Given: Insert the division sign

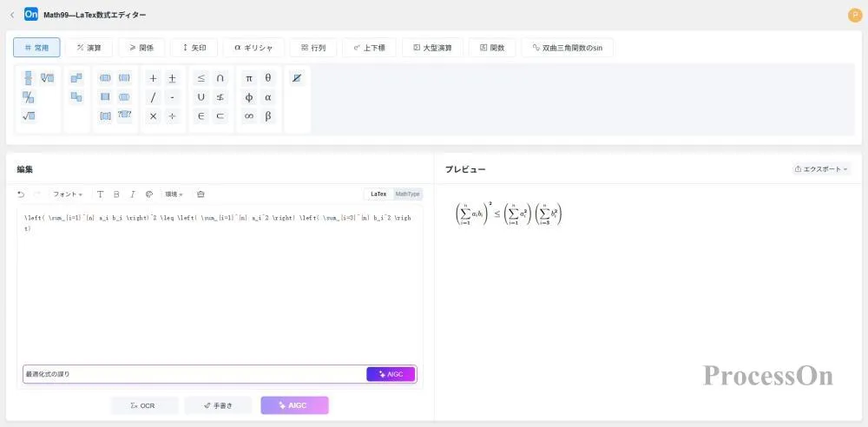Looking at the screenshot, I should pos(172,116).
